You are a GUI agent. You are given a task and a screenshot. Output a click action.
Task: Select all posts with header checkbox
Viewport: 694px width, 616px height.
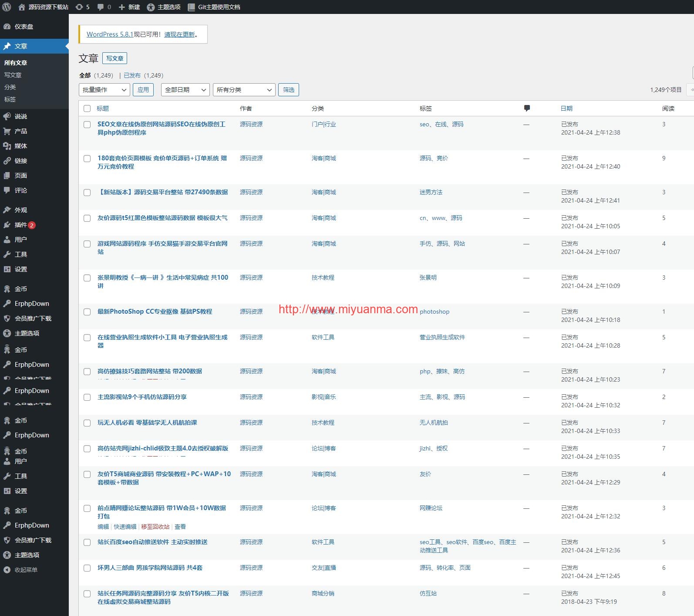(x=87, y=108)
